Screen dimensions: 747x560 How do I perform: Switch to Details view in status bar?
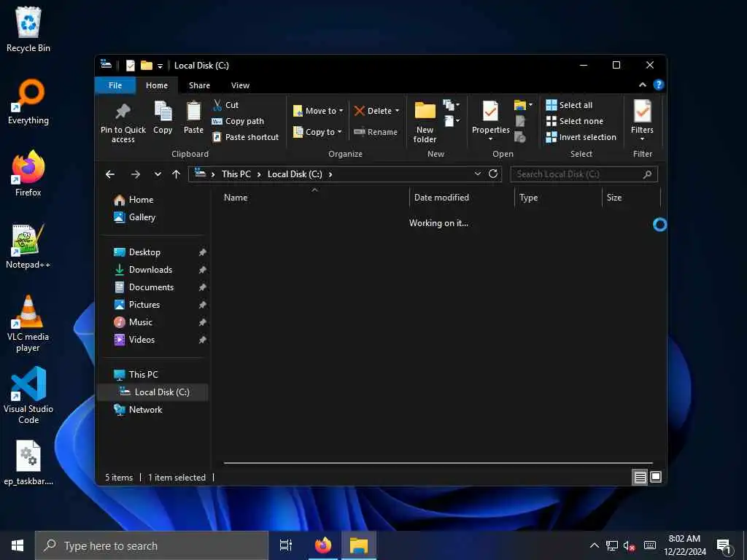640,477
